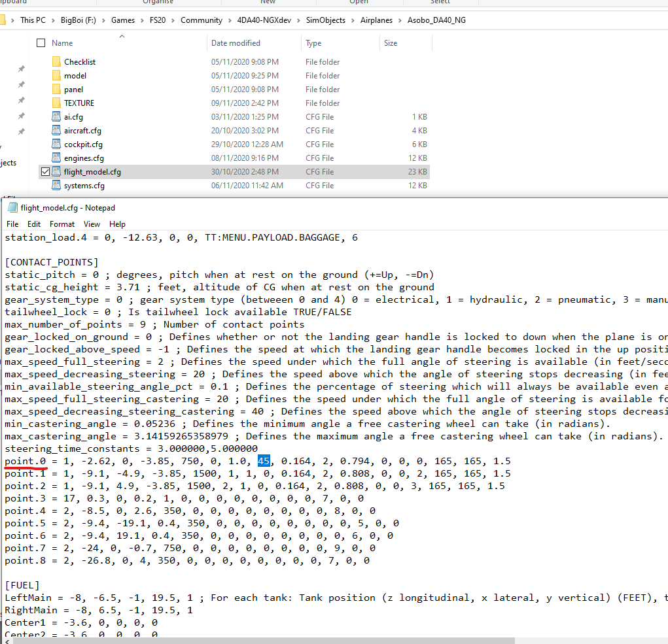
Task: Click the RightMain fuel tank line
Action: (98, 610)
